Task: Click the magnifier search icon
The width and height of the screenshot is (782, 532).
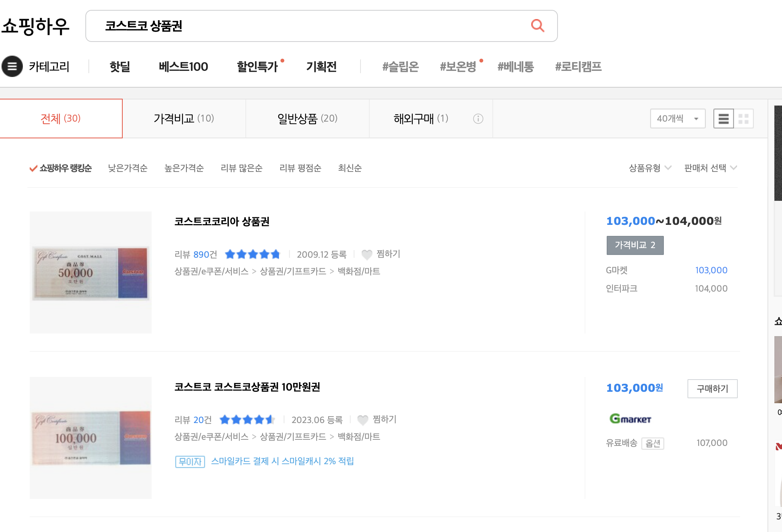Action: [x=537, y=26]
